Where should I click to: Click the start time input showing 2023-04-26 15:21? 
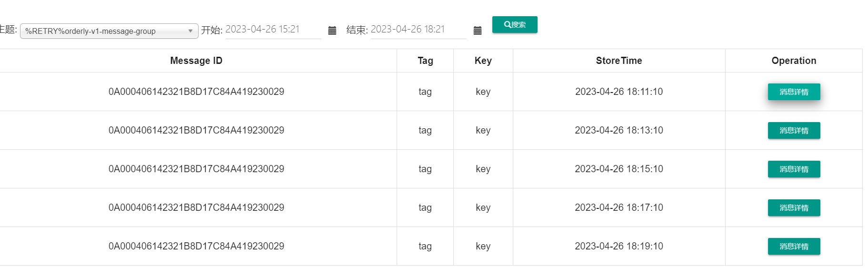click(x=273, y=29)
